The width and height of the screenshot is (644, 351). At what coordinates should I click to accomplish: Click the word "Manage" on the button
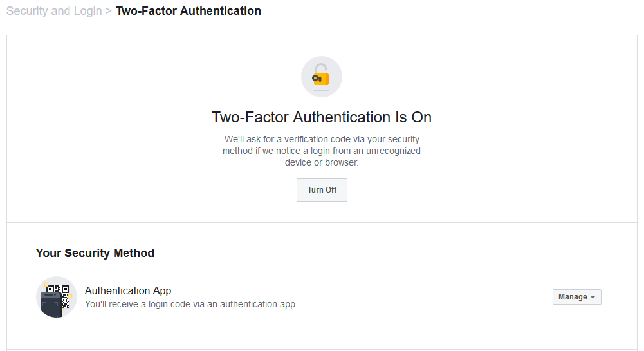click(573, 297)
